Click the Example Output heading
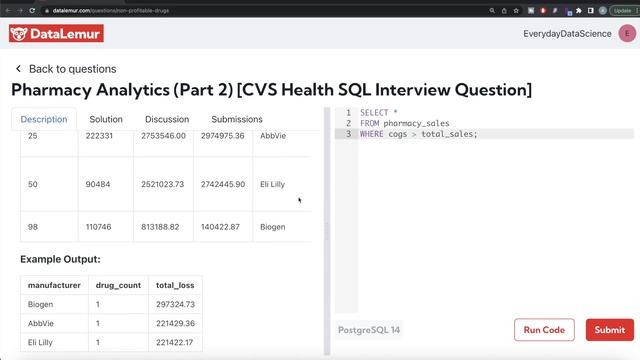The height and width of the screenshot is (360, 640). point(60,259)
